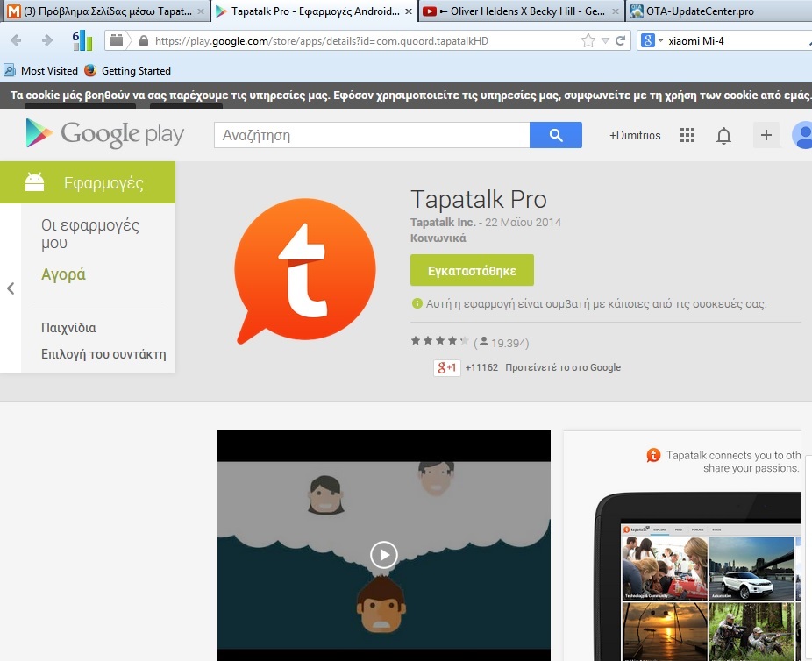The width and height of the screenshot is (812, 661).
Task: Go forward with the browser forward arrow
Action: coord(47,40)
